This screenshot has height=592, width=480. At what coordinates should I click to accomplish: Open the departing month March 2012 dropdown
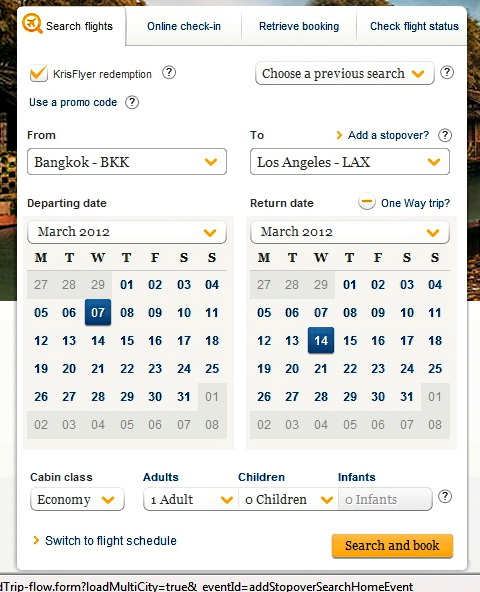tap(127, 232)
